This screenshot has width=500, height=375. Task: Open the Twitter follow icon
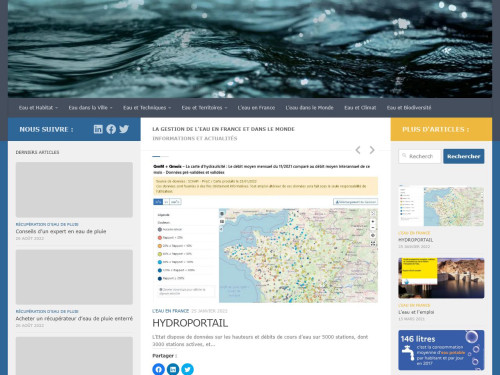(124, 129)
